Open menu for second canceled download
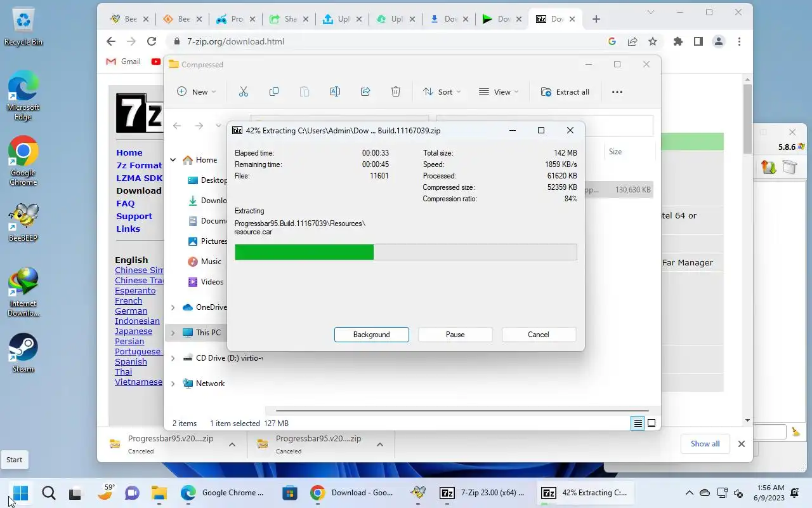The image size is (812, 508). (x=380, y=444)
